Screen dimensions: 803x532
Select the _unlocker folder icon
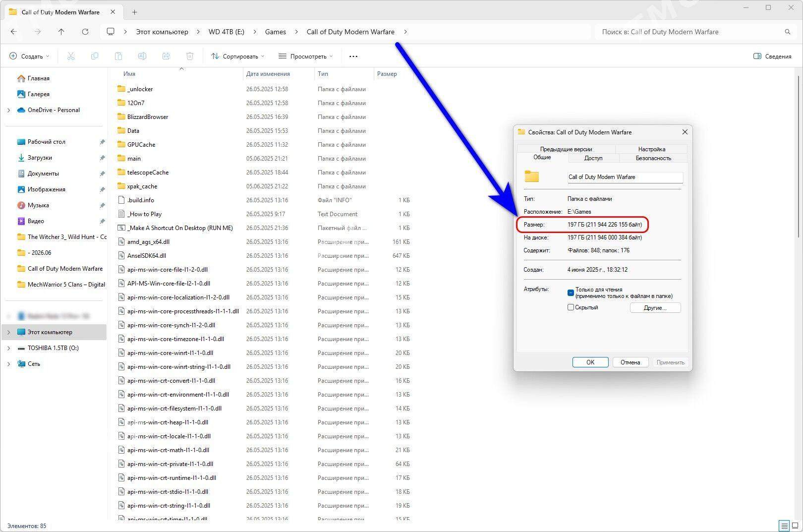[121, 89]
